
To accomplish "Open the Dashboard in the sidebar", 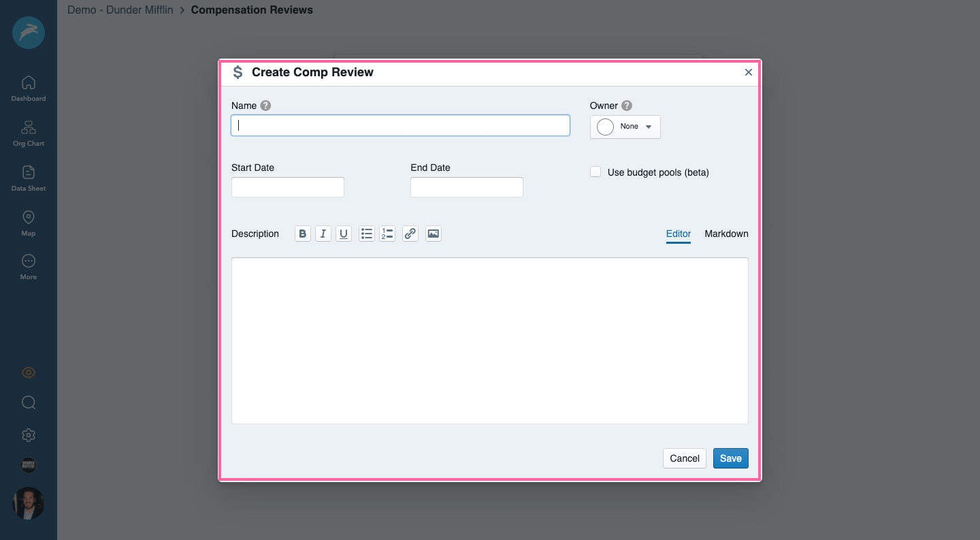I will 29,89.
